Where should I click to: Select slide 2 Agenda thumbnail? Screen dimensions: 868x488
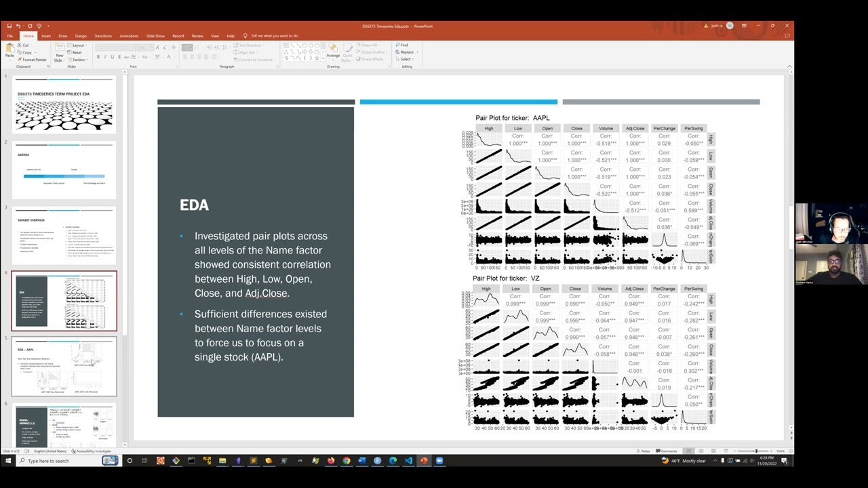[64, 170]
